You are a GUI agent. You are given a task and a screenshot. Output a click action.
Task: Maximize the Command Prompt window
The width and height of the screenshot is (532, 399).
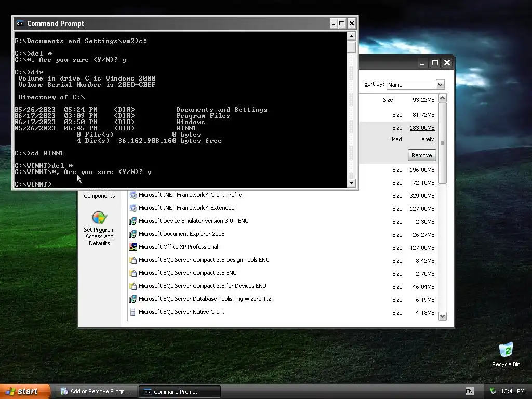click(x=342, y=23)
